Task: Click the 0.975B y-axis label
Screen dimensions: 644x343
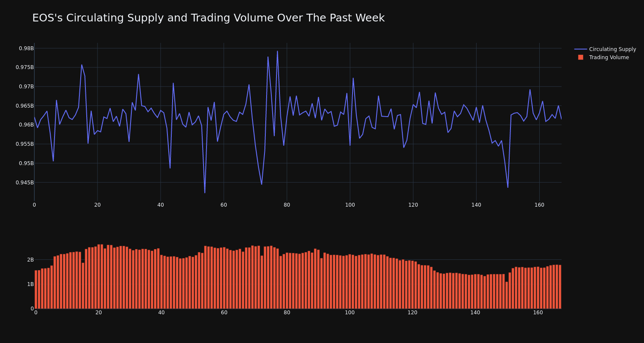Action: (x=24, y=67)
